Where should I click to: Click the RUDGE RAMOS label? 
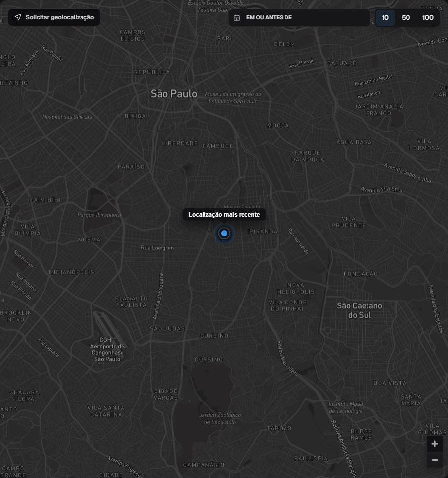[361, 435]
